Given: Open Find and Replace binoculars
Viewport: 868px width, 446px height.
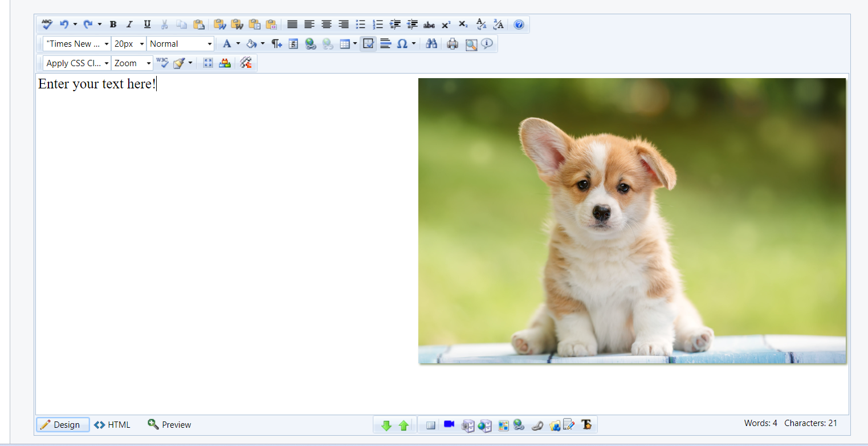Looking at the screenshot, I should point(431,44).
